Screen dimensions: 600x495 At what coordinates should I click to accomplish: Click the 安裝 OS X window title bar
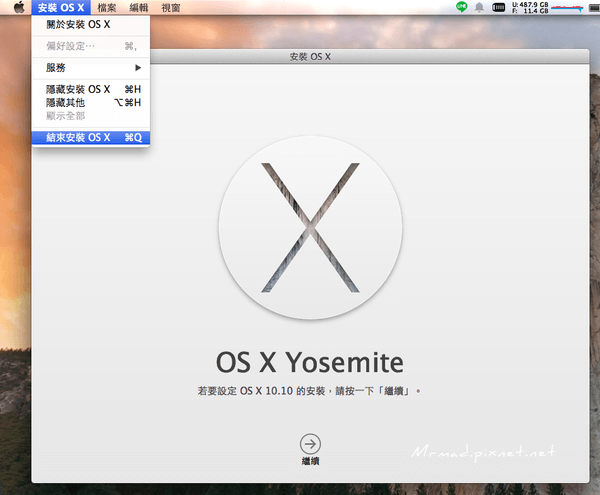[x=309, y=57]
